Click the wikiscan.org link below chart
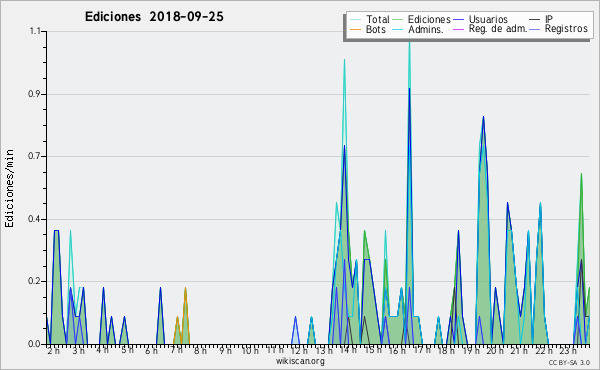This screenshot has height=370, width=600. pyautogui.click(x=300, y=361)
